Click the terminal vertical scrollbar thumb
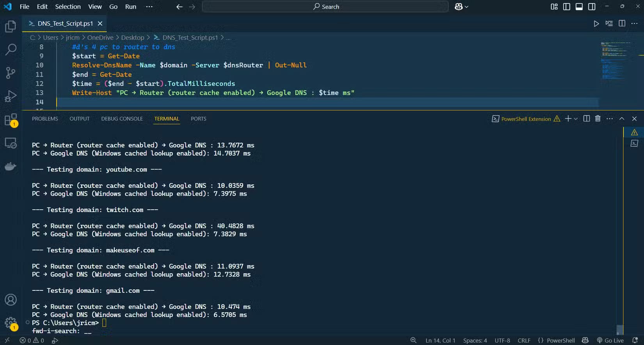 620,329
